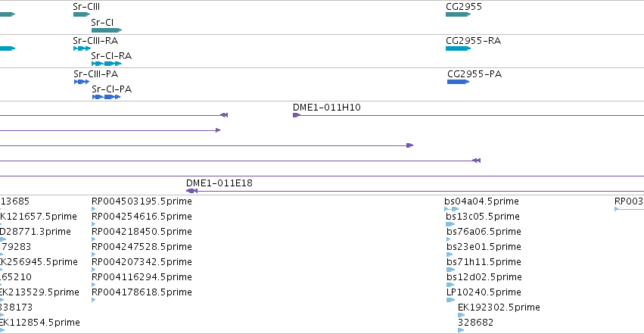Select the bs13c05.5prime EST arrow glyph
The image size is (644, 334).
pyautogui.click(x=450, y=224)
